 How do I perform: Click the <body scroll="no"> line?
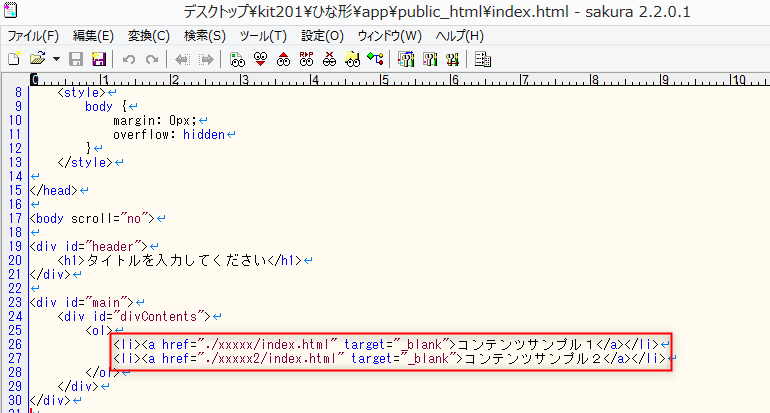pos(92,219)
